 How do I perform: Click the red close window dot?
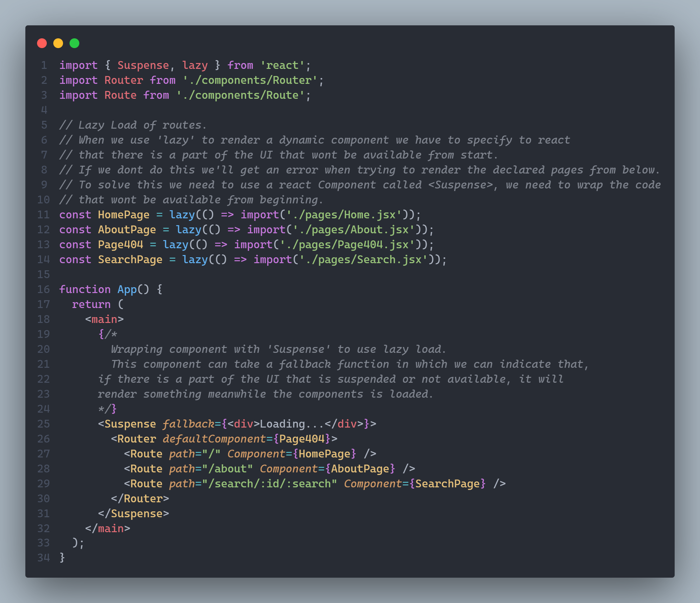click(x=42, y=43)
